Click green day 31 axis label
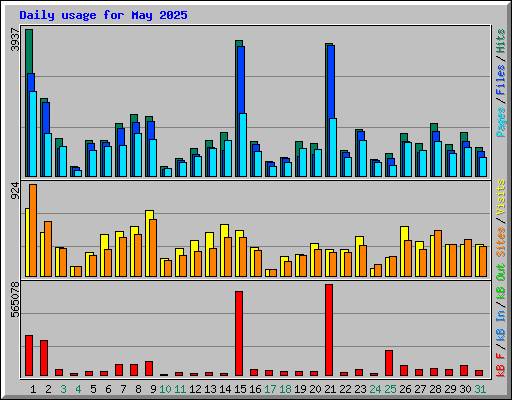 pyautogui.click(x=480, y=389)
